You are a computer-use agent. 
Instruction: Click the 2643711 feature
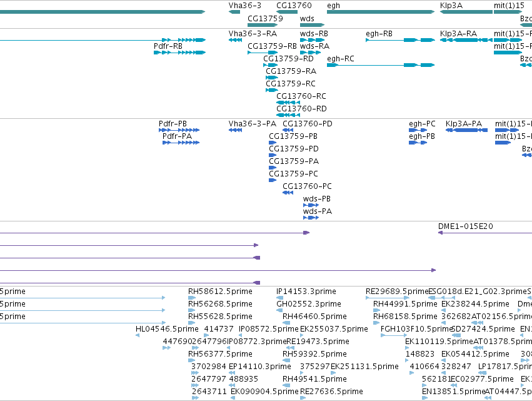195,398
